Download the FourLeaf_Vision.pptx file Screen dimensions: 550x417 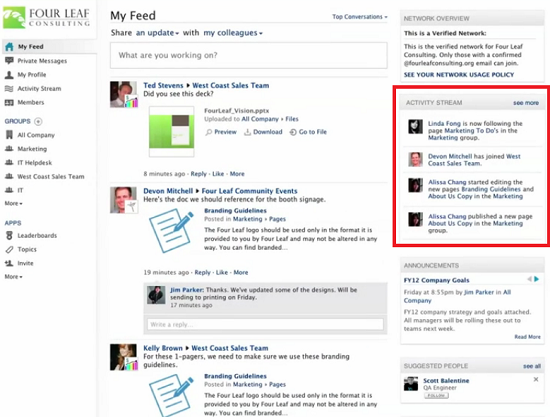[263, 132]
